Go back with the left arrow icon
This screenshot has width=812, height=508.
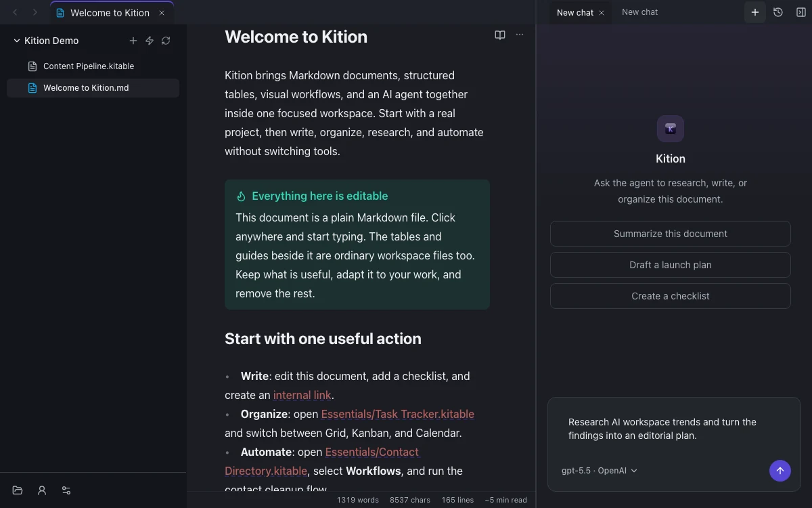pos(16,12)
